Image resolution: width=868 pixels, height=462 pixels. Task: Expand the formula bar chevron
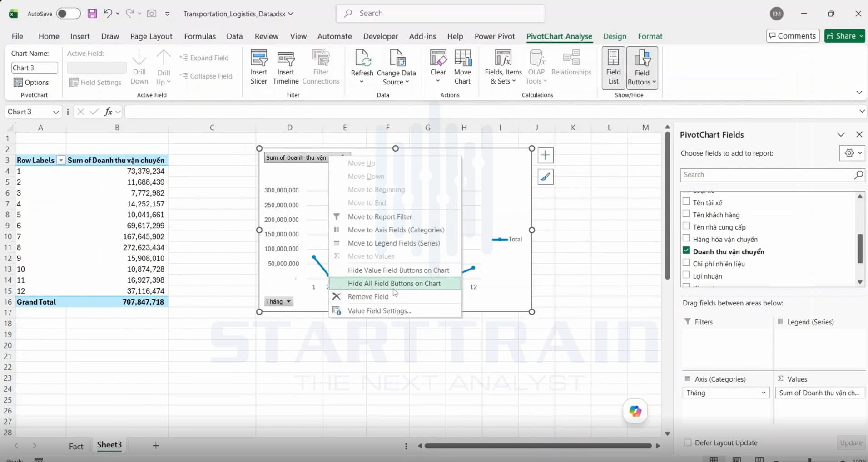(x=862, y=112)
